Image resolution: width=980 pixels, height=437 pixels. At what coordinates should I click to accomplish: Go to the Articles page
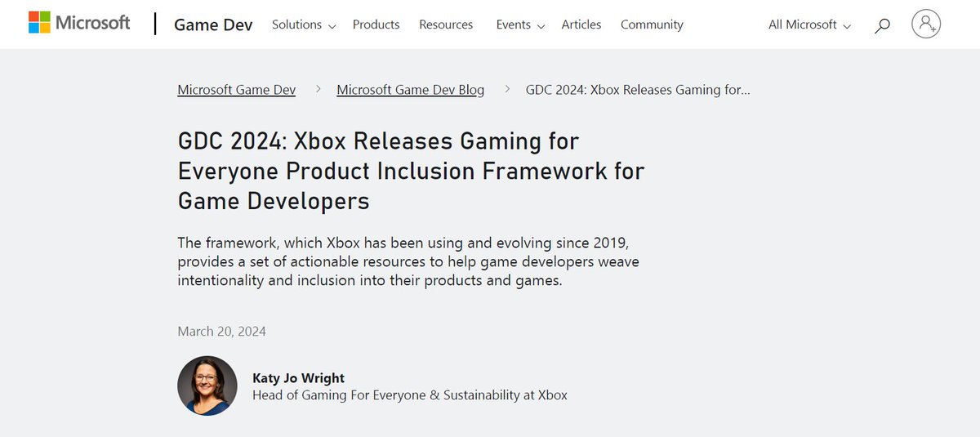pos(581,25)
